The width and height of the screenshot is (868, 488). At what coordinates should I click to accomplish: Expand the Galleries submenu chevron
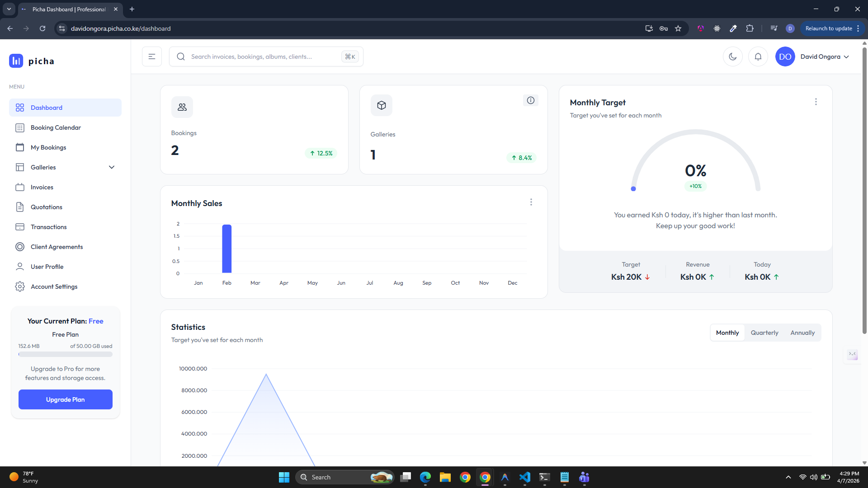[x=112, y=167]
